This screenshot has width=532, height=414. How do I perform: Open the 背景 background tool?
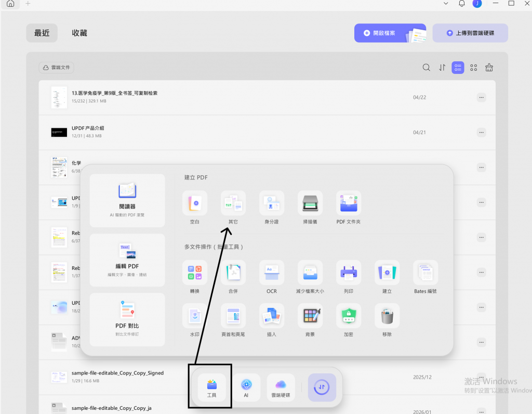click(310, 316)
